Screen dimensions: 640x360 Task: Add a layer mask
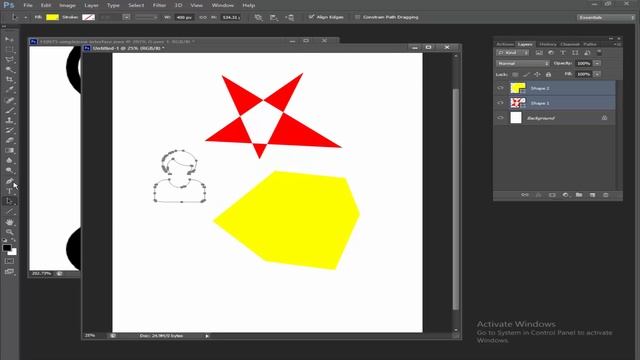click(x=552, y=195)
